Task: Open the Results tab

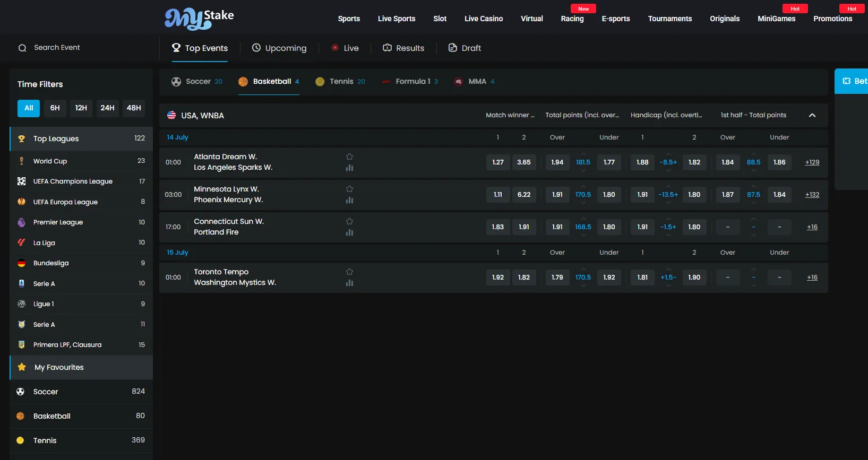Action: pyautogui.click(x=403, y=48)
